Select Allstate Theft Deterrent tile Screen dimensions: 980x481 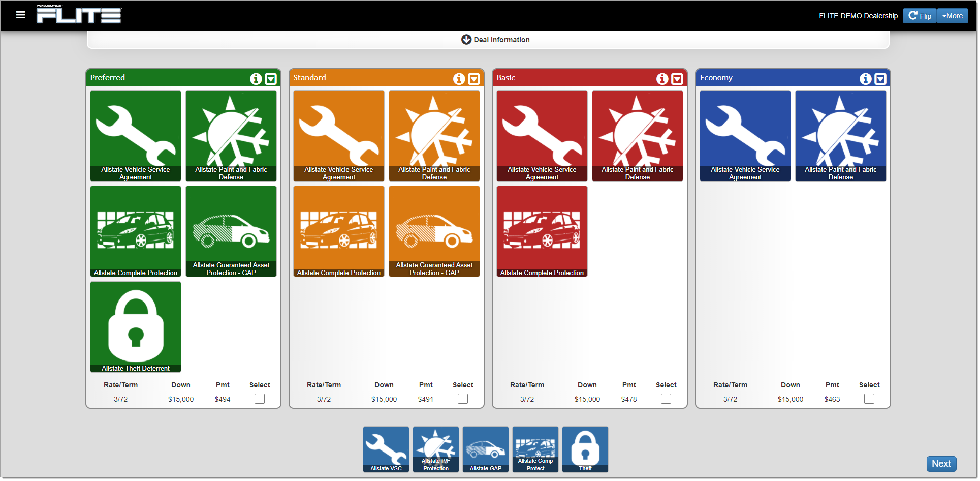pos(136,327)
